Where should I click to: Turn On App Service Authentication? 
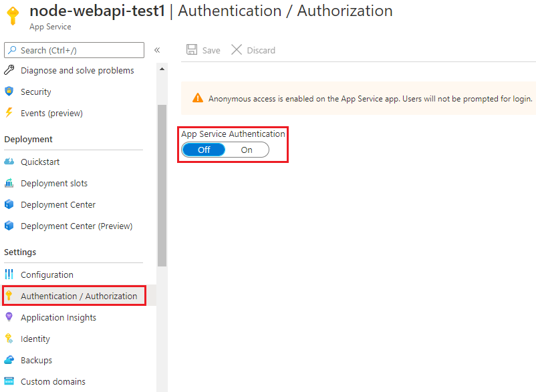point(247,150)
